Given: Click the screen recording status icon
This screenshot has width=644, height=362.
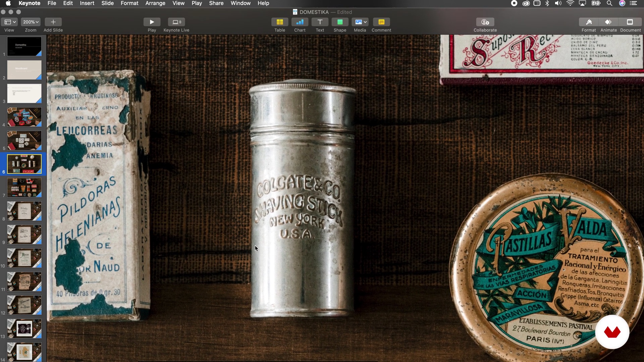Looking at the screenshot, I should [x=514, y=3].
